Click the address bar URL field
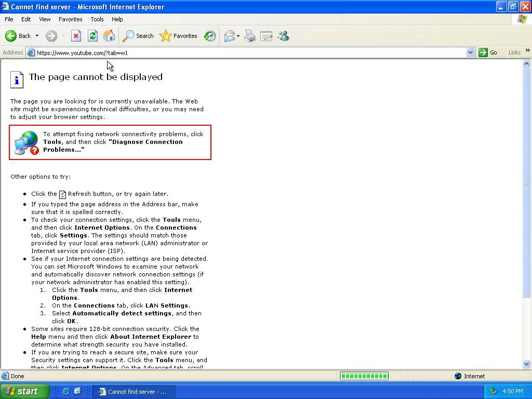 click(x=250, y=52)
